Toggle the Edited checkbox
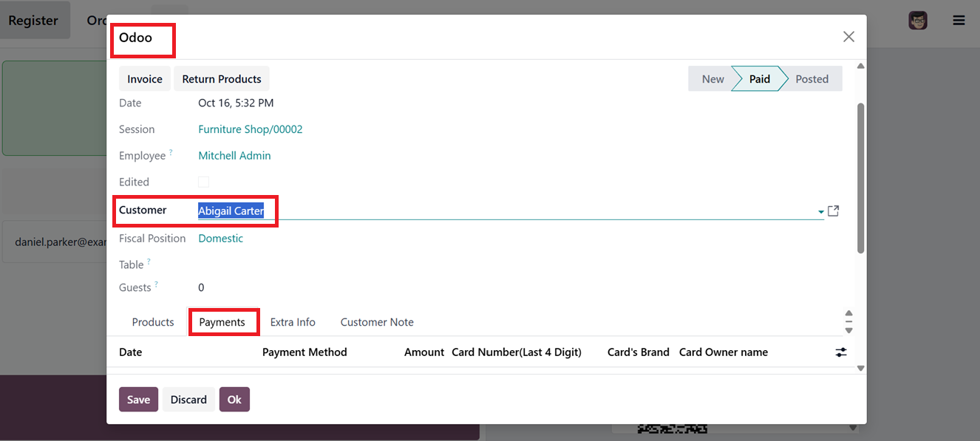 [x=204, y=182]
